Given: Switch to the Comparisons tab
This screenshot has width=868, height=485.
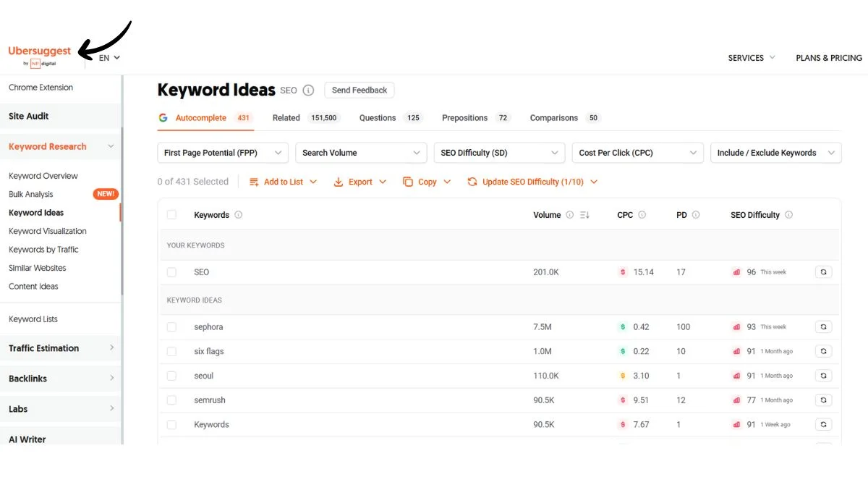Looking at the screenshot, I should (x=565, y=118).
